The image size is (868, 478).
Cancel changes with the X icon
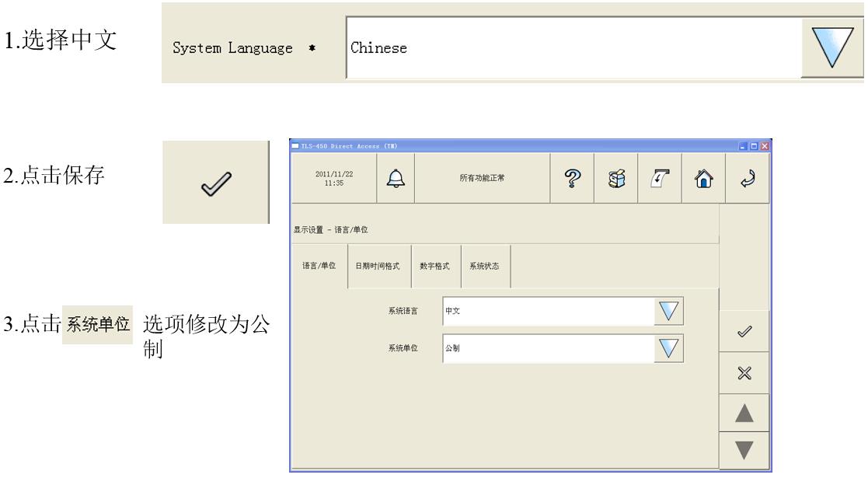tap(745, 372)
